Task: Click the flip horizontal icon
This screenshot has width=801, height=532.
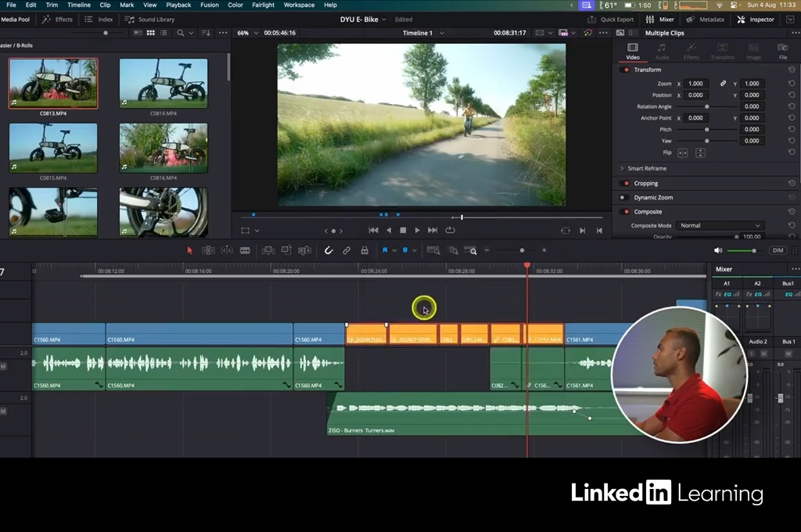Action: pos(682,153)
